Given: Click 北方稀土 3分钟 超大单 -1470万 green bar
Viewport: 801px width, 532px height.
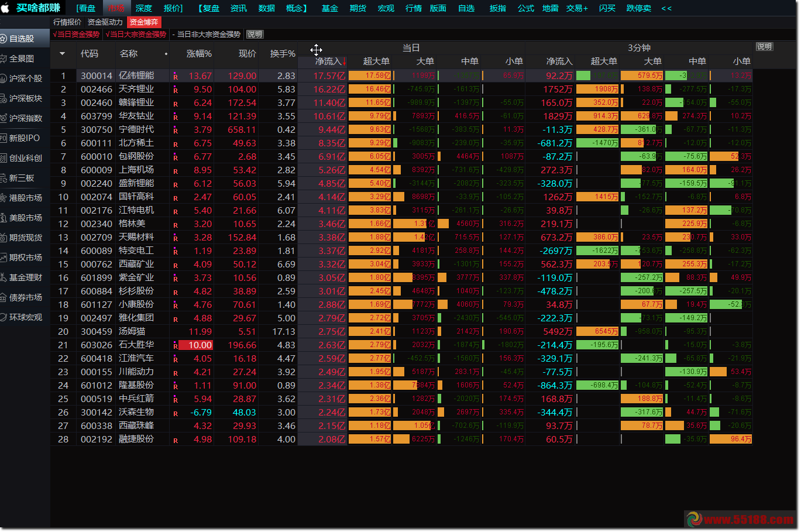Looking at the screenshot, I should (x=597, y=143).
